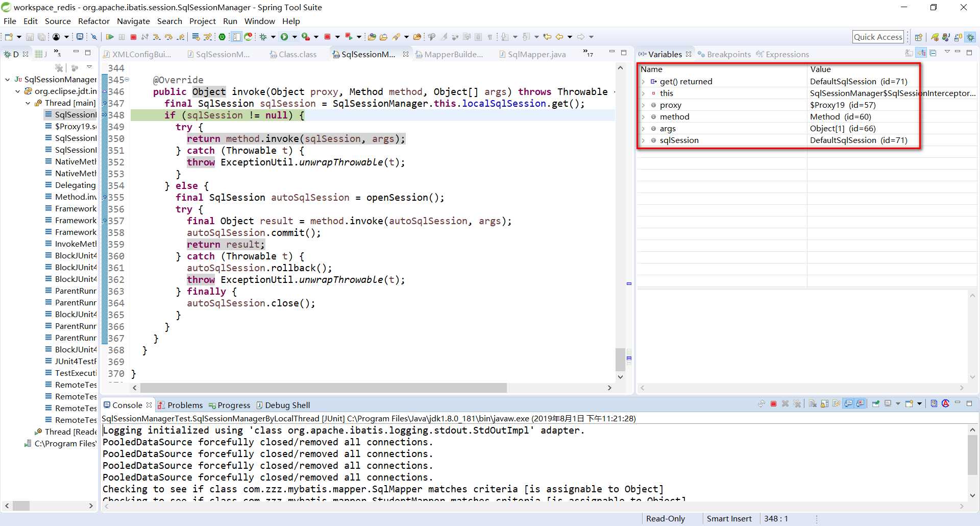
Task: Click the Open Perspective icon
Action: pyautogui.click(x=918, y=37)
